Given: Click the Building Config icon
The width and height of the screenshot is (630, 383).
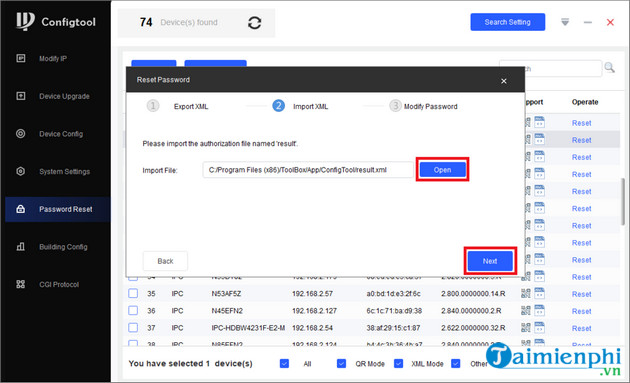Looking at the screenshot, I should point(20,246).
